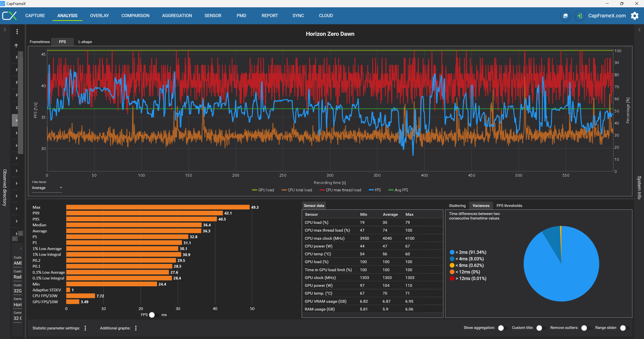Open the three-dot menu above directory list
Screen dimensions: 644x339
[x=17, y=32]
